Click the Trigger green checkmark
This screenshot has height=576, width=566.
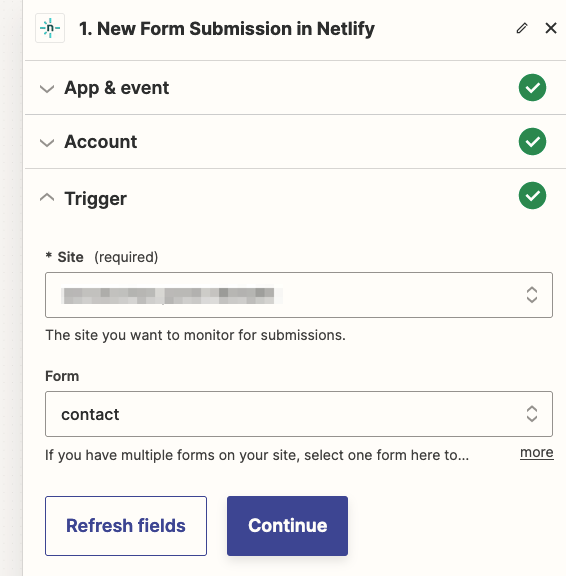click(x=532, y=195)
